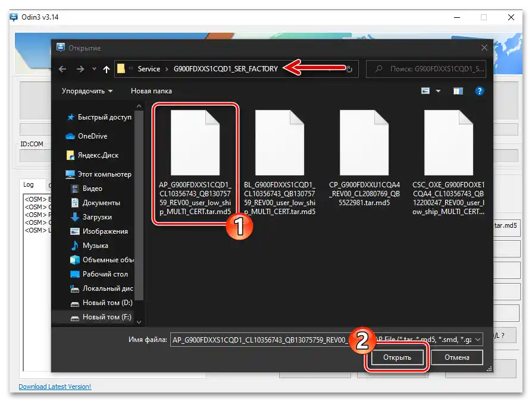Click the Быстрый доступ star icon
The width and height of the screenshot is (532, 402).
pyautogui.click(x=71, y=117)
